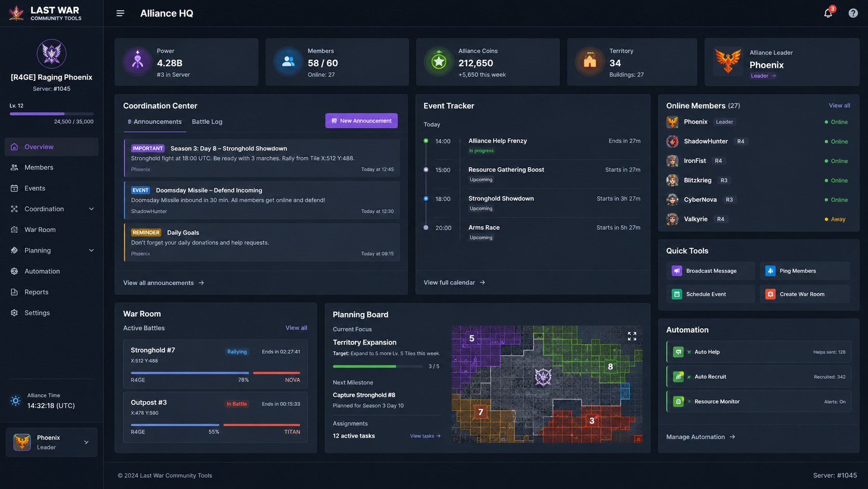
Task: Select the Announcements tab
Action: pos(155,122)
